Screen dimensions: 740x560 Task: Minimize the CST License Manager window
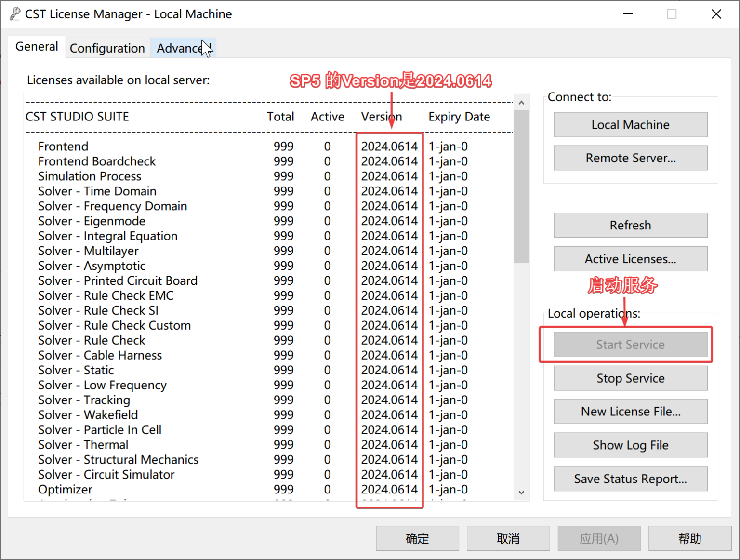(628, 14)
